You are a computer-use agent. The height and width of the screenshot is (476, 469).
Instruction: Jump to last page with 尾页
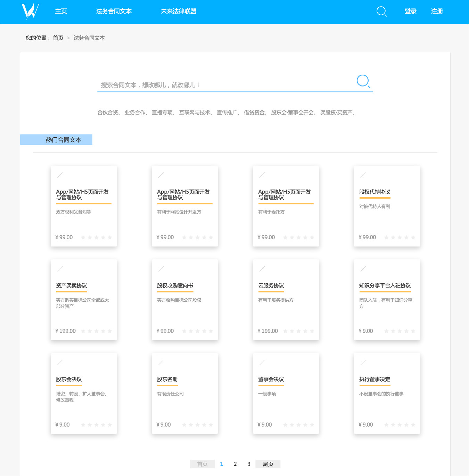pyautogui.click(x=268, y=464)
